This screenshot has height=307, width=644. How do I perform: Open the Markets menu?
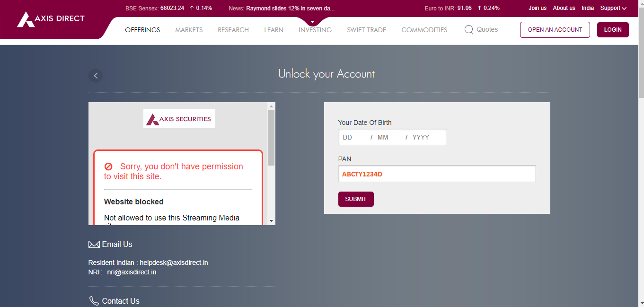coord(189,30)
